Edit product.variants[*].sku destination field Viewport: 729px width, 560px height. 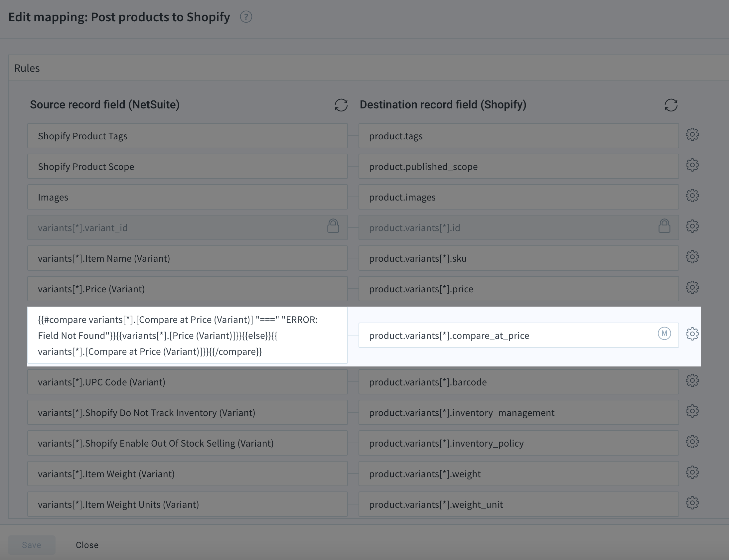519,258
